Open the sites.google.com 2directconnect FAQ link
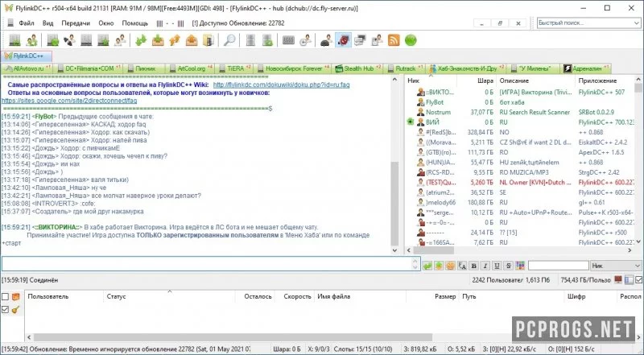This screenshot has width=644, height=355. (x=69, y=101)
